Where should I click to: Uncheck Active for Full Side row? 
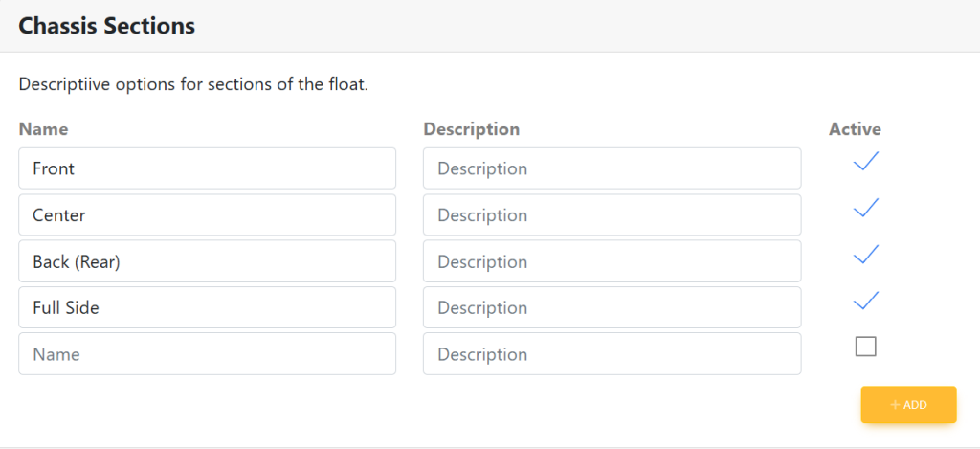(x=865, y=301)
